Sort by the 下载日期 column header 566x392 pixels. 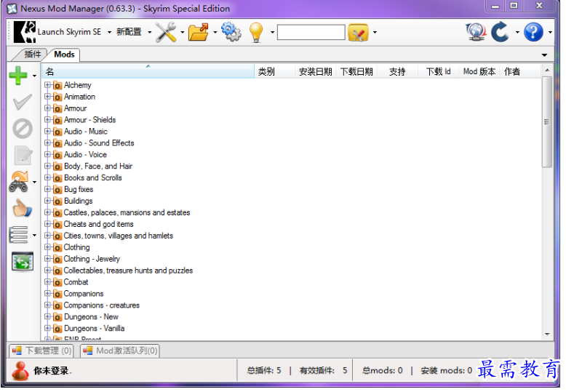tap(356, 71)
